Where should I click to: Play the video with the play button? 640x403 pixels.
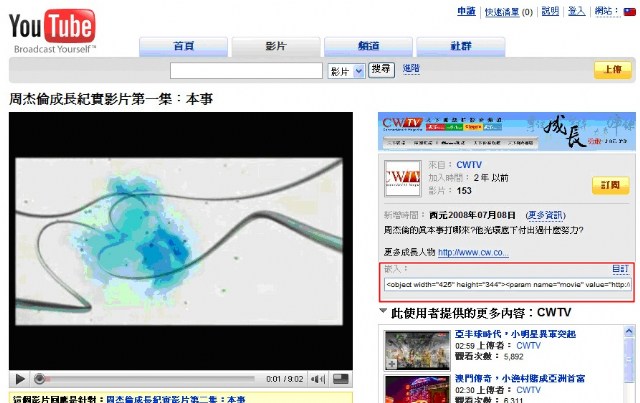(x=20, y=379)
